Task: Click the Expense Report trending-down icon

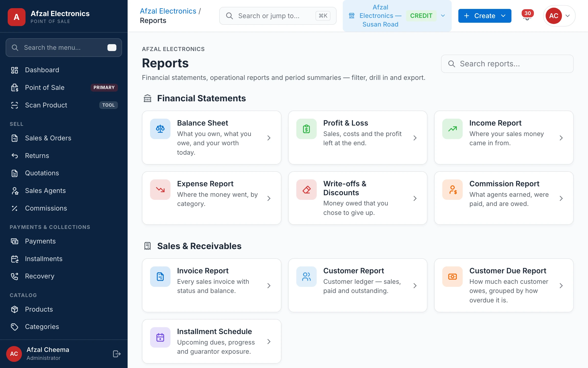Action: click(x=160, y=190)
